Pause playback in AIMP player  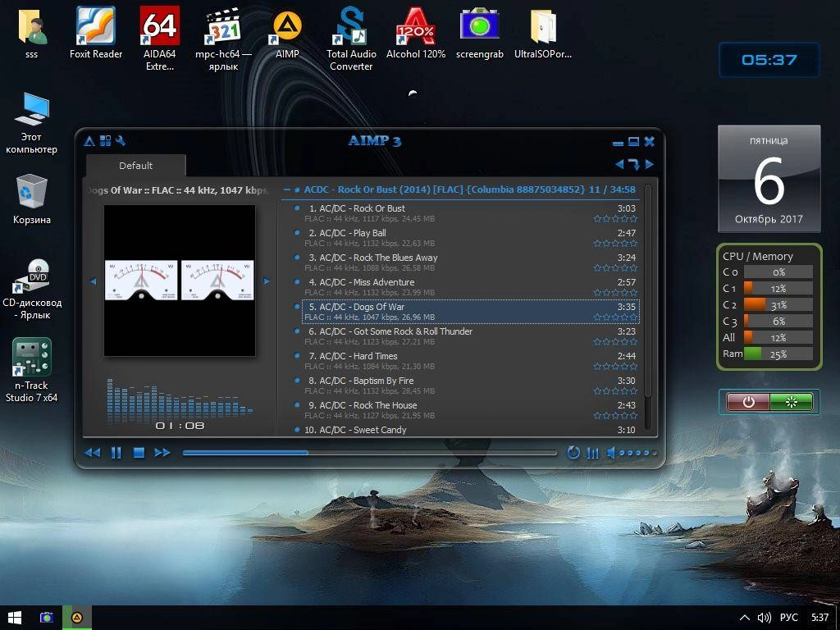click(116, 453)
